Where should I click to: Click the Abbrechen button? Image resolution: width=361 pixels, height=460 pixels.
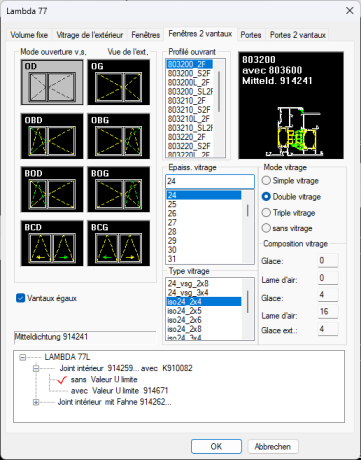273,446
